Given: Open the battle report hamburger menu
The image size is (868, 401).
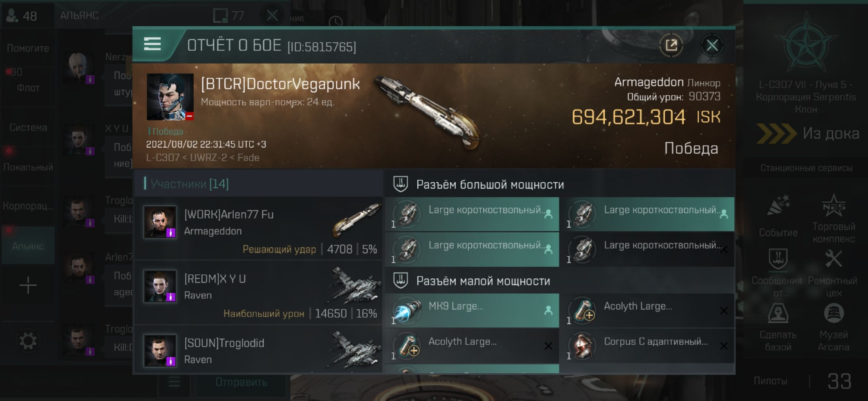Looking at the screenshot, I should tap(152, 44).
